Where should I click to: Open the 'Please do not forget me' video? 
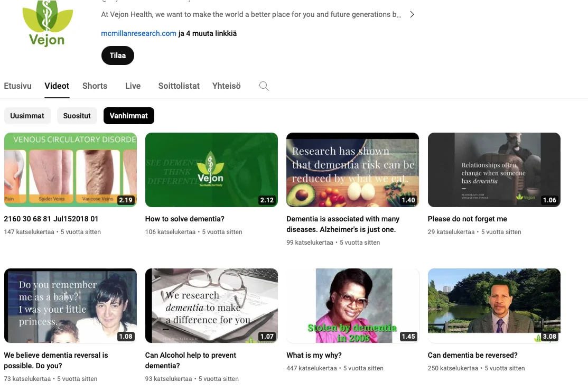(467, 219)
